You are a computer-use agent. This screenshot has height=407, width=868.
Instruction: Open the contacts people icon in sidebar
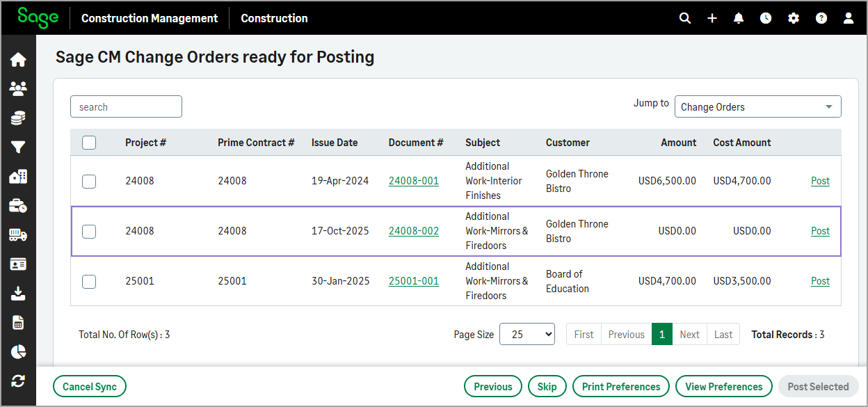pos(18,89)
